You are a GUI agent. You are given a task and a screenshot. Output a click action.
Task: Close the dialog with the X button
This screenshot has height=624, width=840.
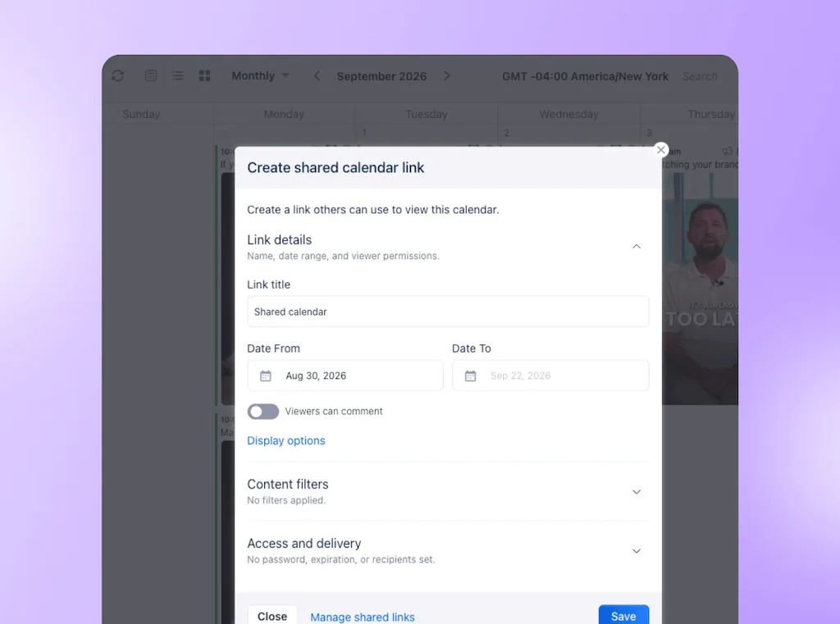tap(661, 149)
